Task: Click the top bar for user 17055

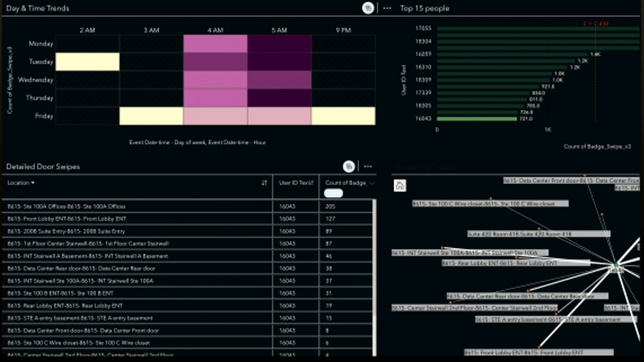Action: [x=538, y=28]
